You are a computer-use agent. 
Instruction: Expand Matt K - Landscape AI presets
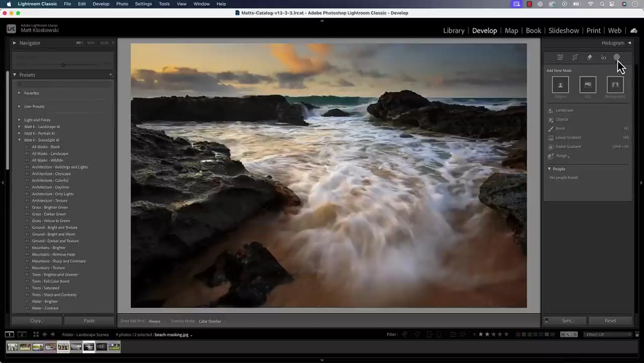click(x=19, y=127)
